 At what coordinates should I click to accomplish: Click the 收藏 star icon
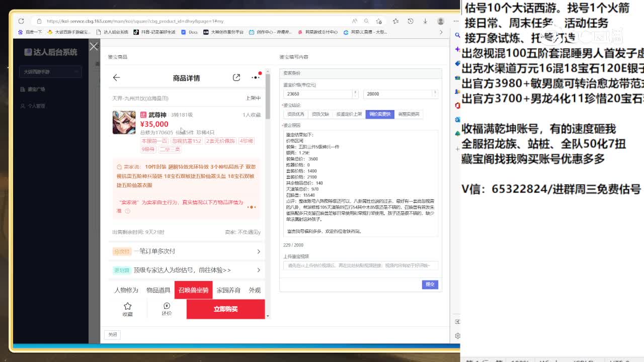tap(128, 306)
